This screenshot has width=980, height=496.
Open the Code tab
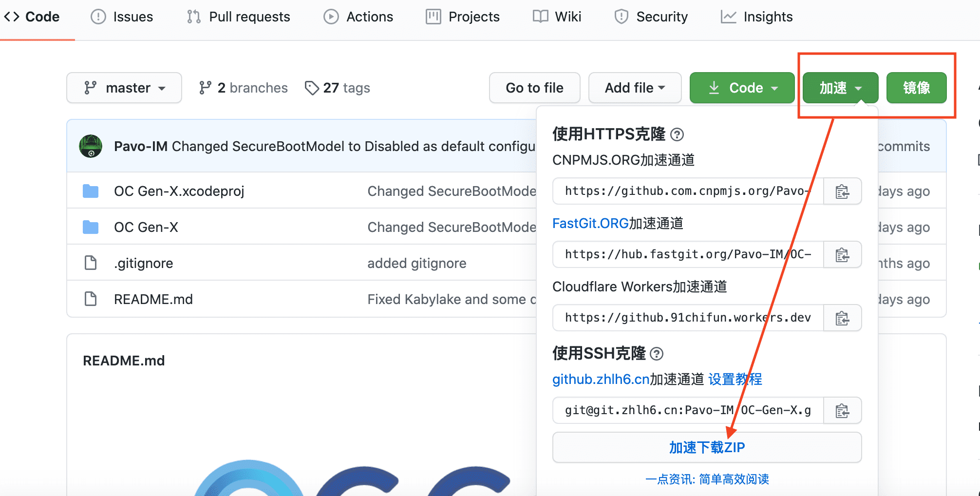pyautogui.click(x=32, y=17)
